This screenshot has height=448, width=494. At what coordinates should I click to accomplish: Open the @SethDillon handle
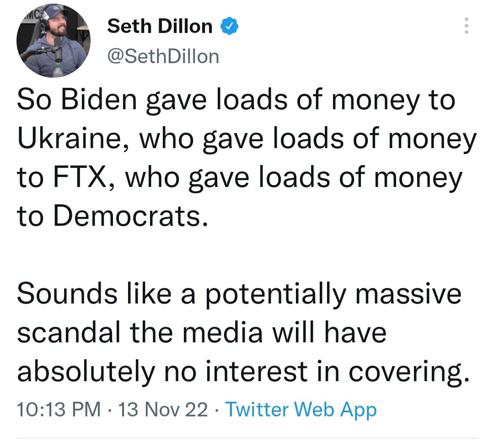163,57
